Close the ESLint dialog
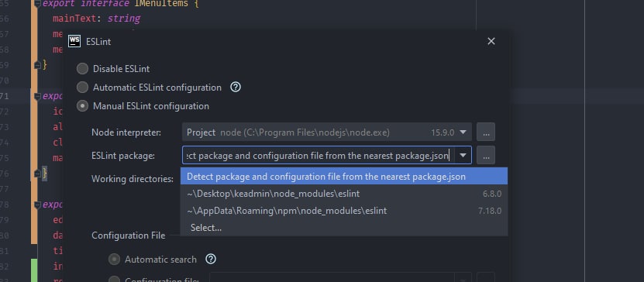644x282 pixels. pos(491,41)
